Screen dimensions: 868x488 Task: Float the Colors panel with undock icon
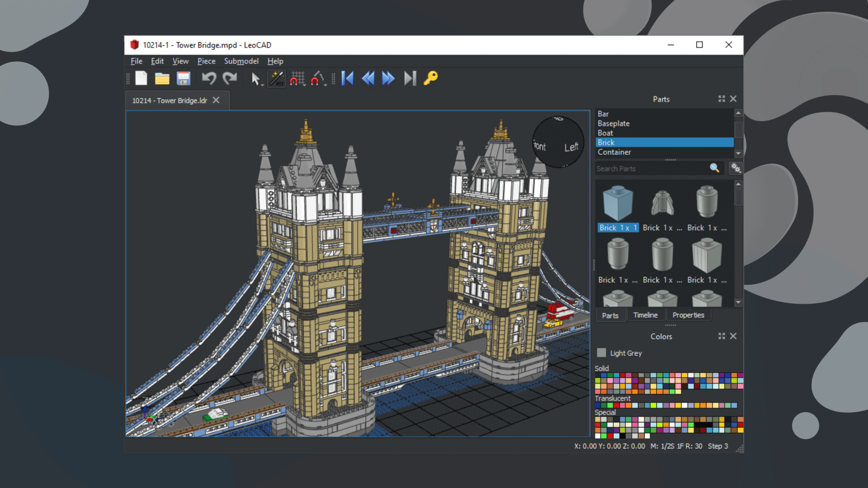pyautogui.click(x=722, y=336)
